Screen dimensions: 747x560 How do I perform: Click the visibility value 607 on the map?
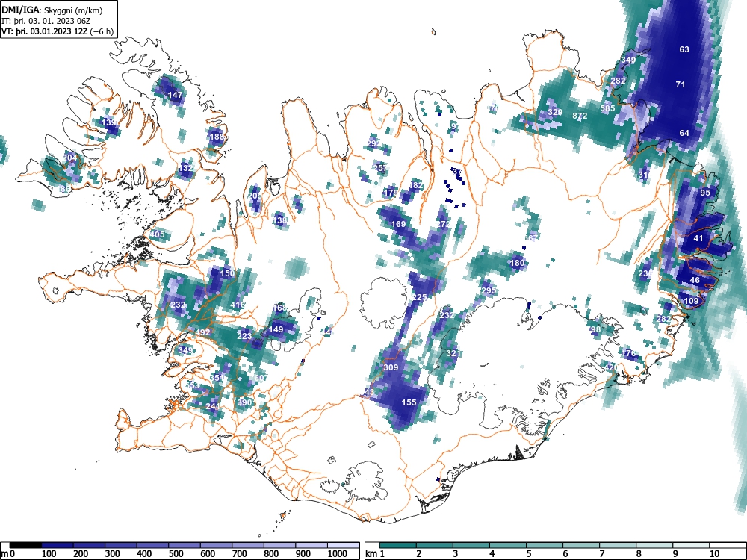(x=261, y=378)
